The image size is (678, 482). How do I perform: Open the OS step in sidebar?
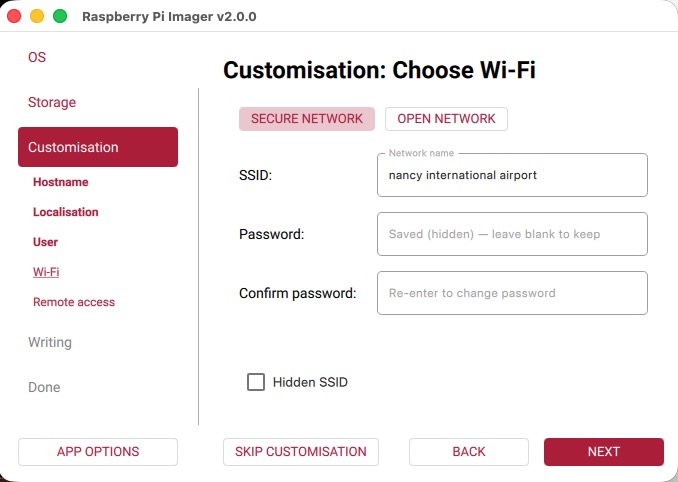coord(37,57)
